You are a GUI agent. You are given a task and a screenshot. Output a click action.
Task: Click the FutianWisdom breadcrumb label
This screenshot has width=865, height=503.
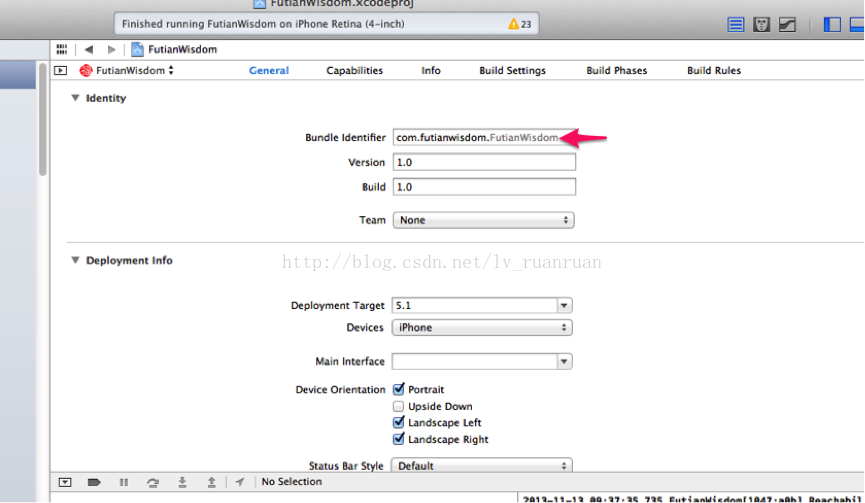[182, 49]
